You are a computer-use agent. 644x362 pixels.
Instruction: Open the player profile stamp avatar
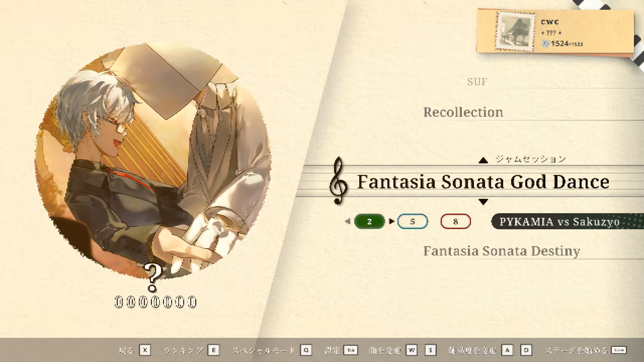[515, 32]
